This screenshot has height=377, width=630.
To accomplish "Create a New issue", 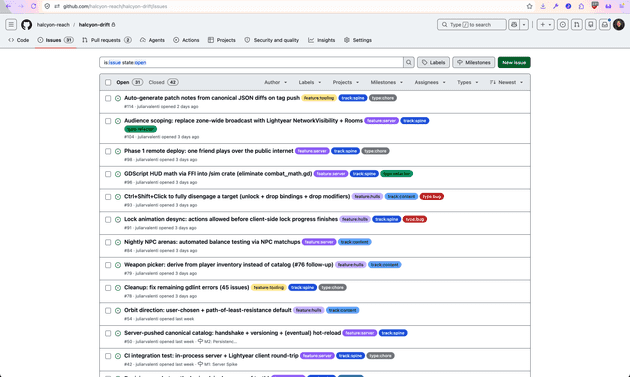I will [x=514, y=62].
